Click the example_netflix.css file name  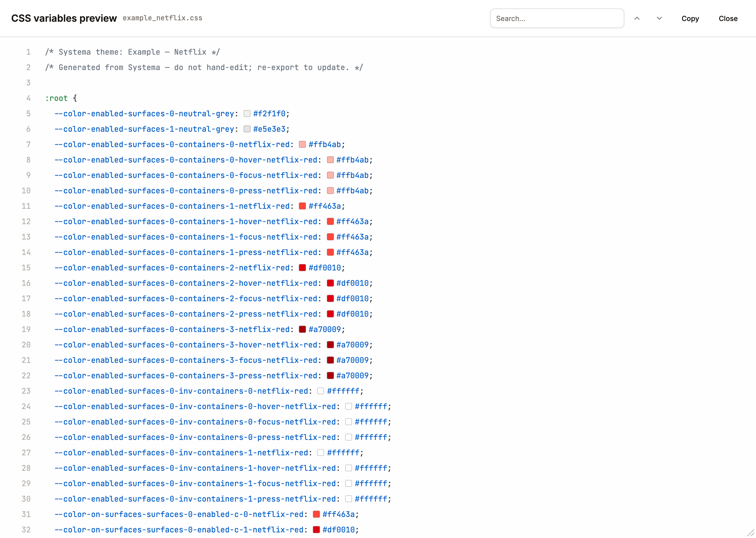162,18
